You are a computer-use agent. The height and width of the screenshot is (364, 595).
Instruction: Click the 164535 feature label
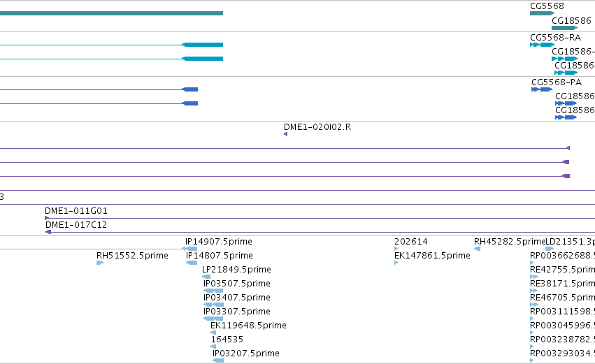pyautogui.click(x=227, y=340)
